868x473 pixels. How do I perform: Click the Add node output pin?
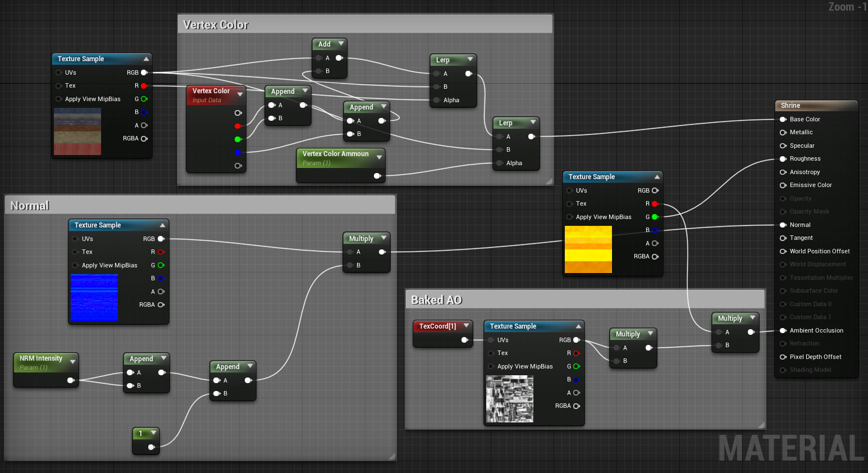point(339,58)
